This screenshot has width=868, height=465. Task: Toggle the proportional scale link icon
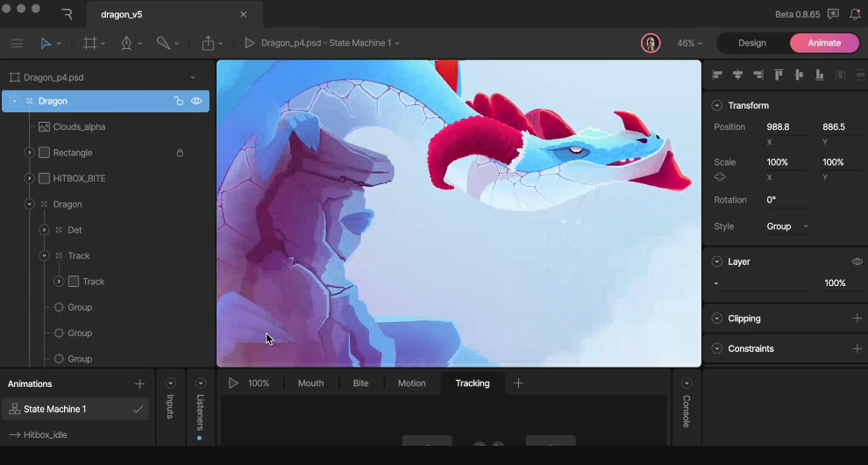(x=720, y=177)
